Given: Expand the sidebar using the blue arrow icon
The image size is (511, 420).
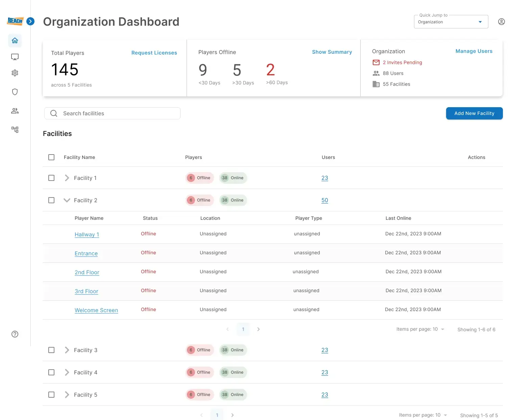Looking at the screenshot, I should 30,21.
